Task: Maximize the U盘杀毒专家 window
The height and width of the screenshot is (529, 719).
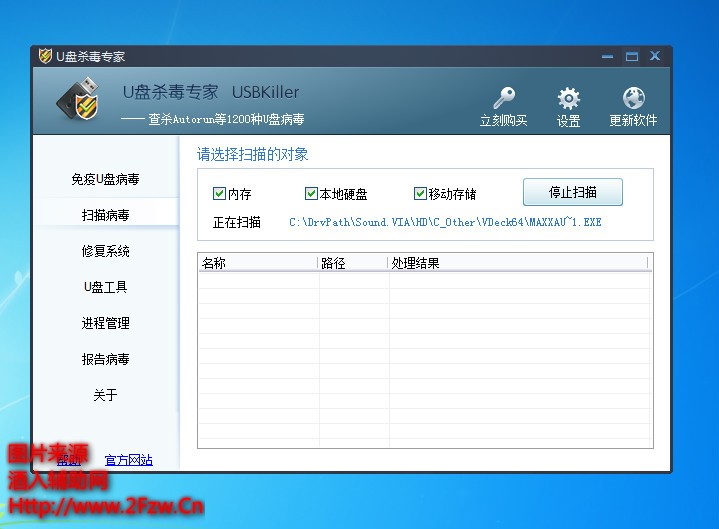Action: click(632, 56)
